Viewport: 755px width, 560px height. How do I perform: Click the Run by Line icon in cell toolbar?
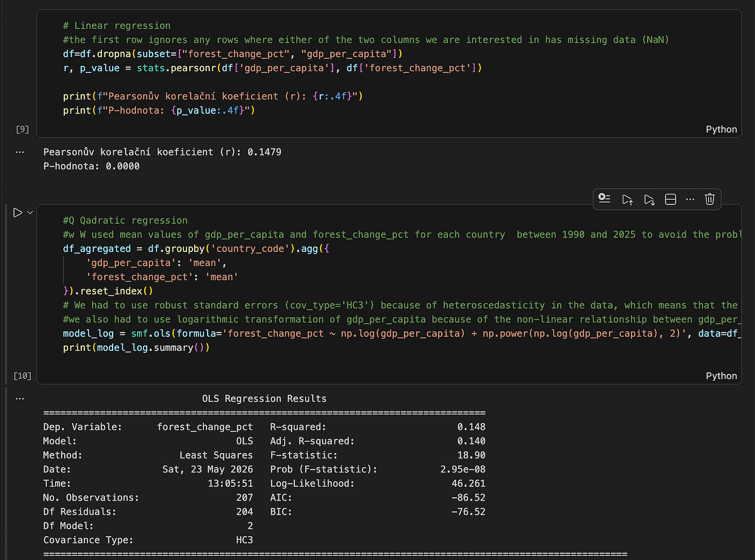pos(605,199)
